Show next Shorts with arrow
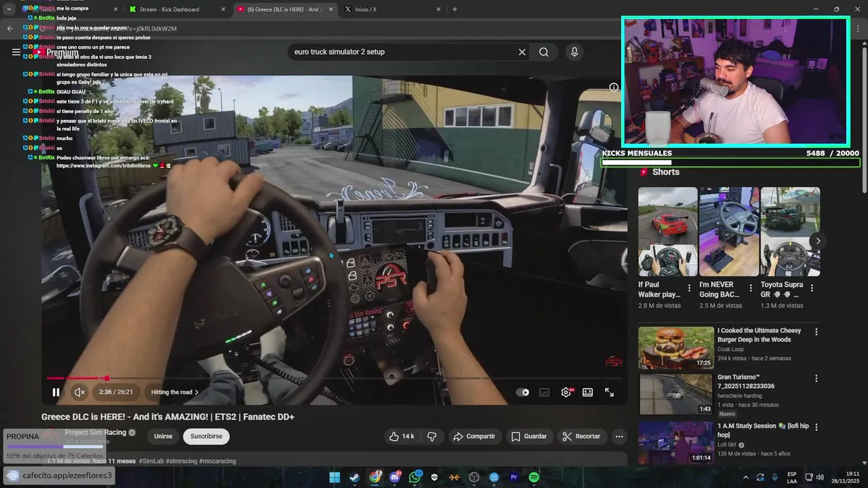The height and width of the screenshot is (488, 868). [818, 241]
